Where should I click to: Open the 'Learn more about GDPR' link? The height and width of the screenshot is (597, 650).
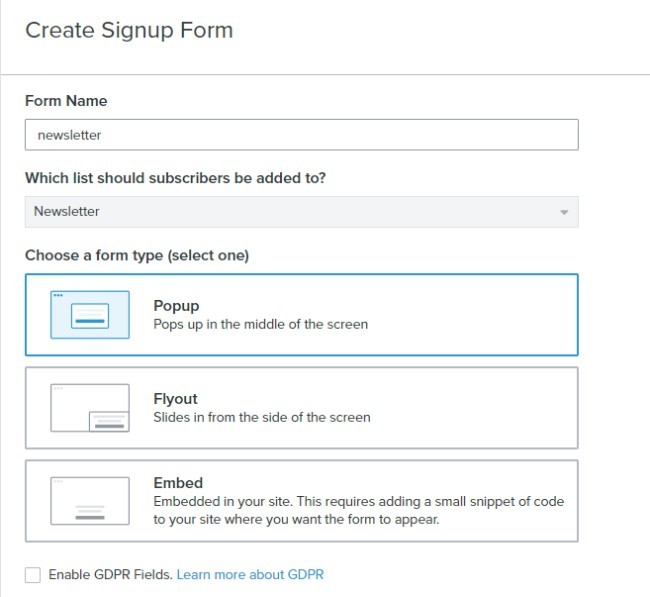[250, 575]
